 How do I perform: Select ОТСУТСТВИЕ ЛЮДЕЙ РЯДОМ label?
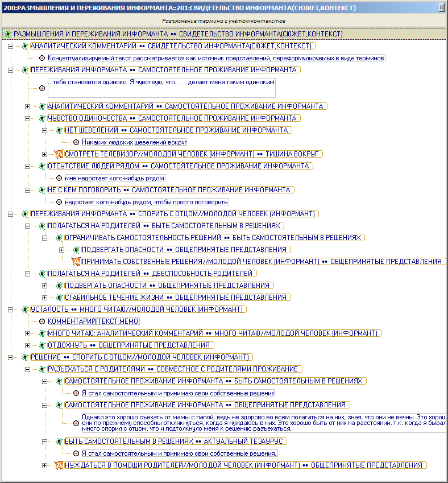click(180, 166)
